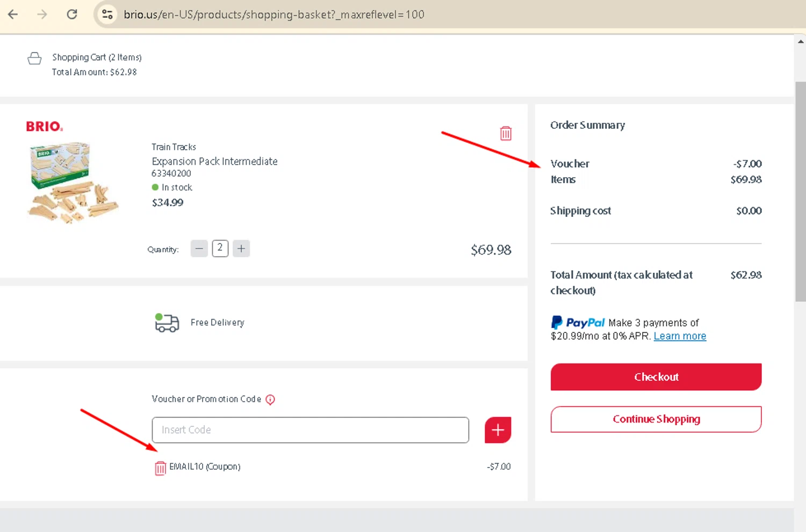Open Expansion Pack Intermediate product title
Image resolution: width=806 pixels, height=532 pixels.
coord(214,161)
